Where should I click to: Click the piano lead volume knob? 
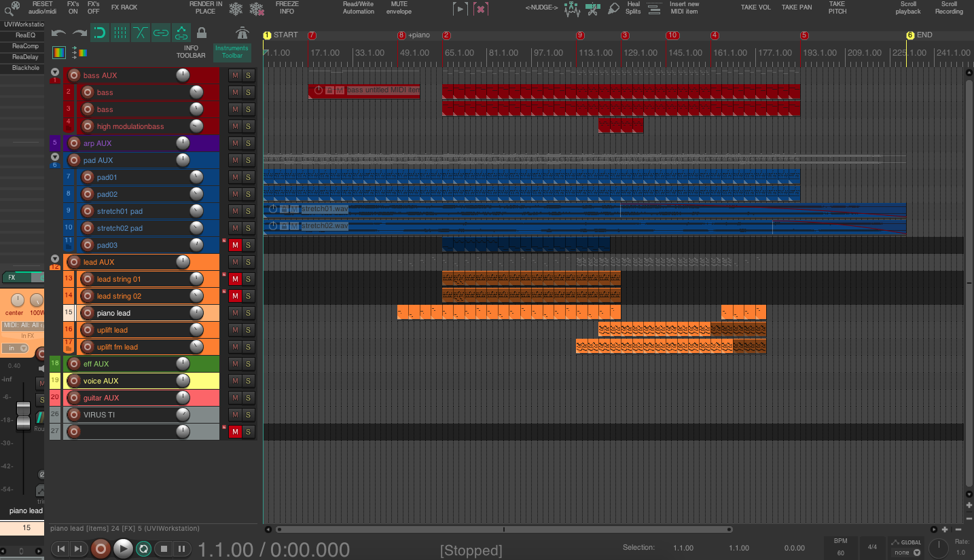coord(196,313)
